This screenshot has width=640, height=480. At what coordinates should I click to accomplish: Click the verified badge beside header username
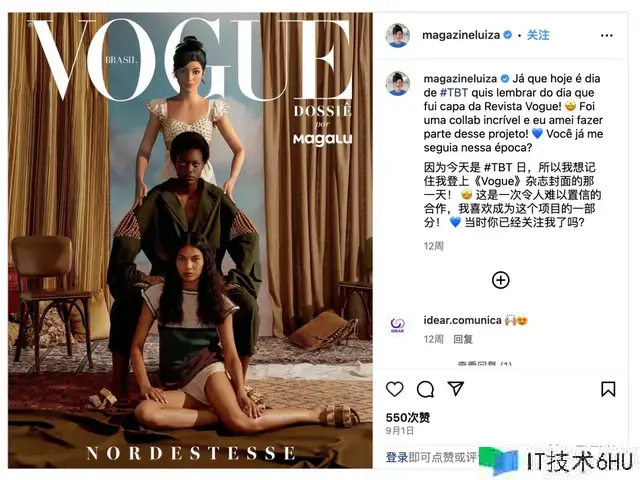point(508,35)
